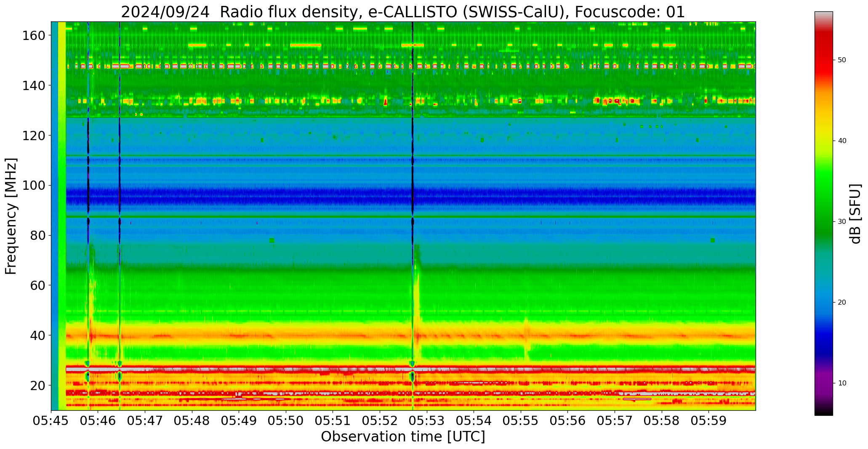Click the 140 frequency tick label
The height and width of the screenshot is (449, 868).
pyautogui.click(x=34, y=85)
